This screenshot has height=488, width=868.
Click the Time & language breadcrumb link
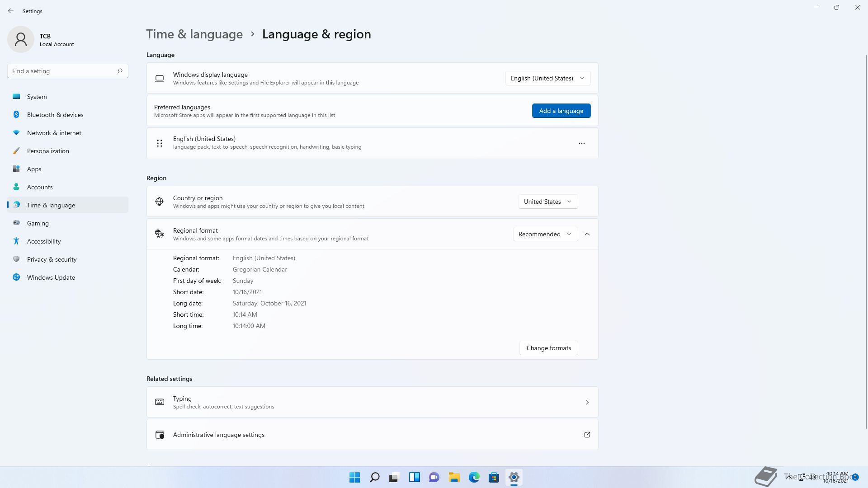point(194,34)
